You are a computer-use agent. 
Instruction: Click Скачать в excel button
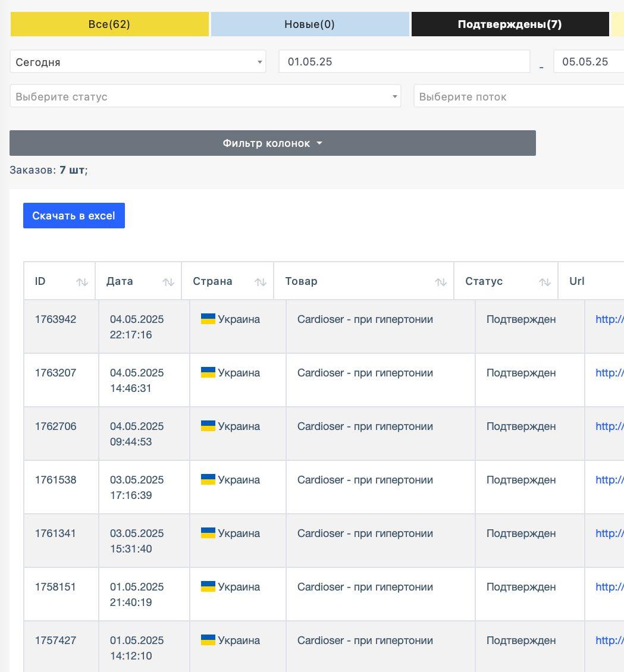74,215
